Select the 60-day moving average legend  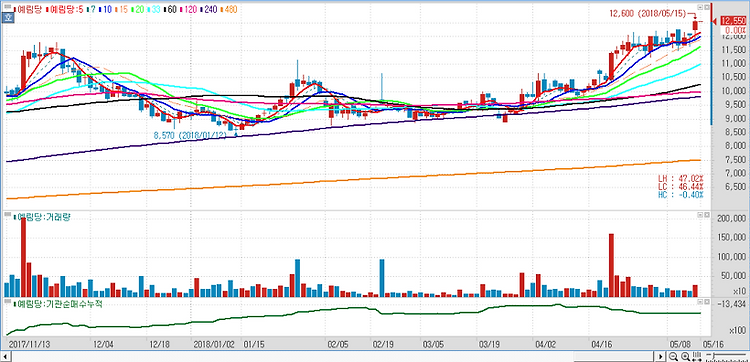coord(171,9)
